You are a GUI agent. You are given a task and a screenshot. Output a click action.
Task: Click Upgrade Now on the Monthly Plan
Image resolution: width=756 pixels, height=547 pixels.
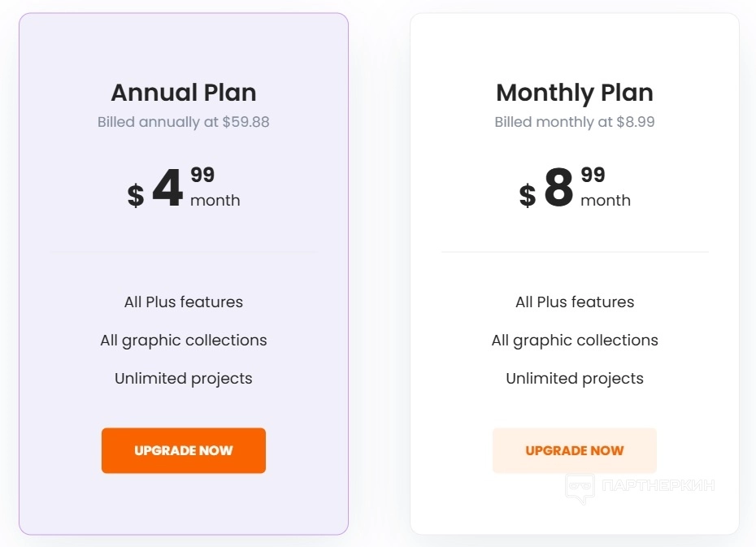(x=575, y=450)
